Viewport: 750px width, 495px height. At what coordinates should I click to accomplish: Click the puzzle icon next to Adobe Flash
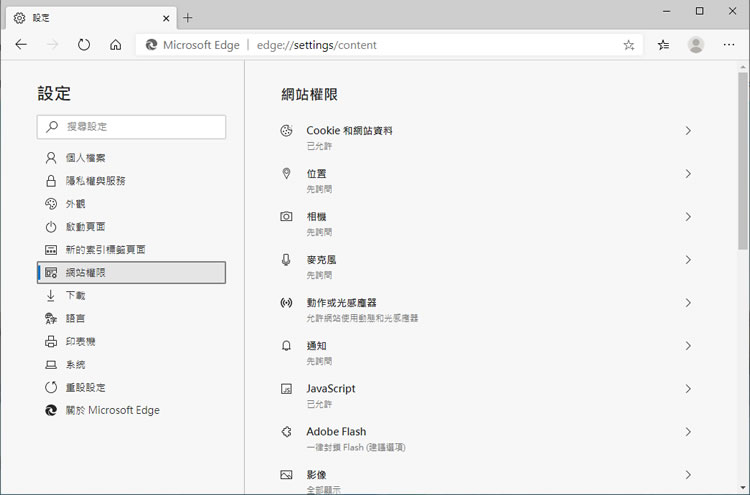[286, 432]
